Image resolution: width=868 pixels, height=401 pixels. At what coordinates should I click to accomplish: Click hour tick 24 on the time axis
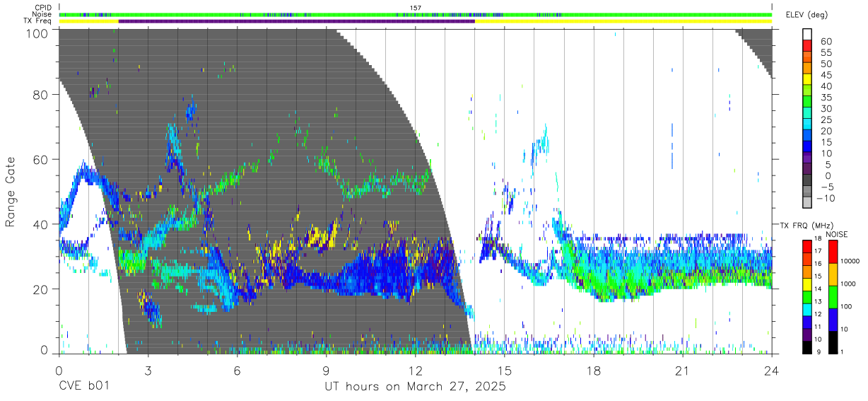(772, 370)
